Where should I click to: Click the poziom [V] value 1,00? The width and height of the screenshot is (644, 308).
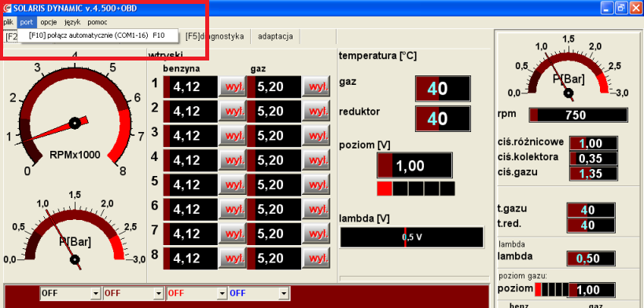[x=414, y=166]
